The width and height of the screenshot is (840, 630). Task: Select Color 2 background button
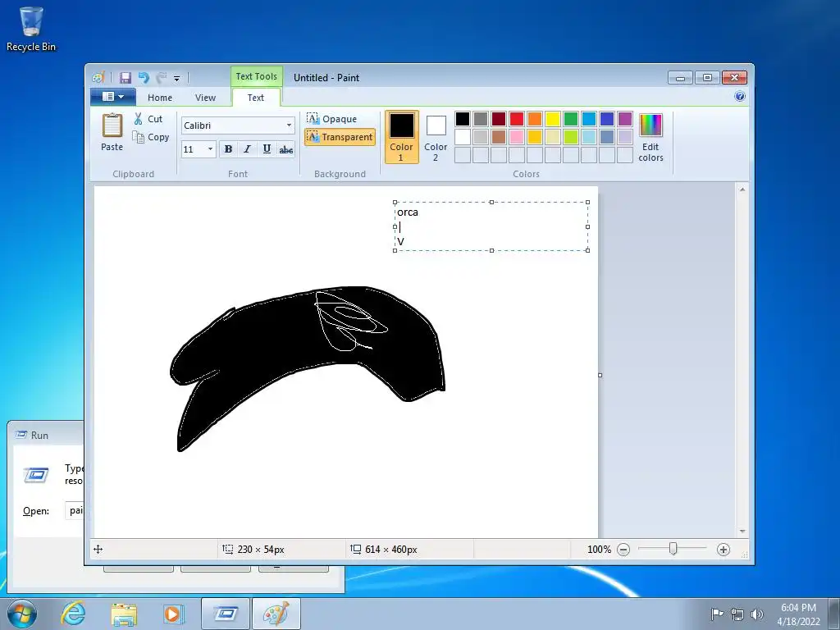click(436, 137)
